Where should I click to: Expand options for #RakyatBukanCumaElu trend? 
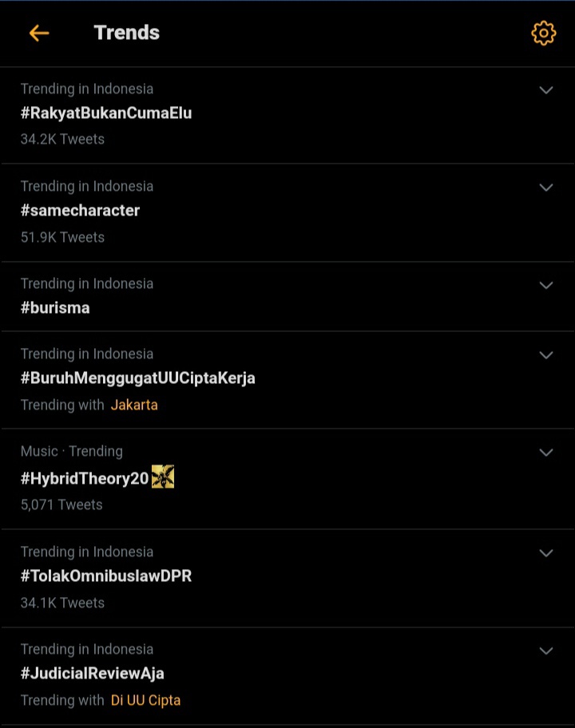tap(546, 90)
